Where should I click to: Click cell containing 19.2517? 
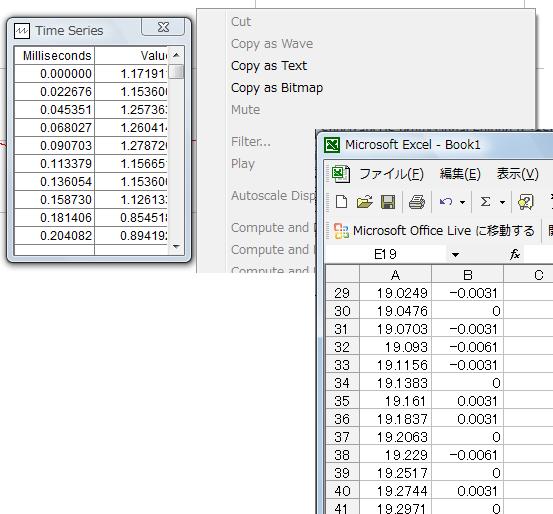395,473
